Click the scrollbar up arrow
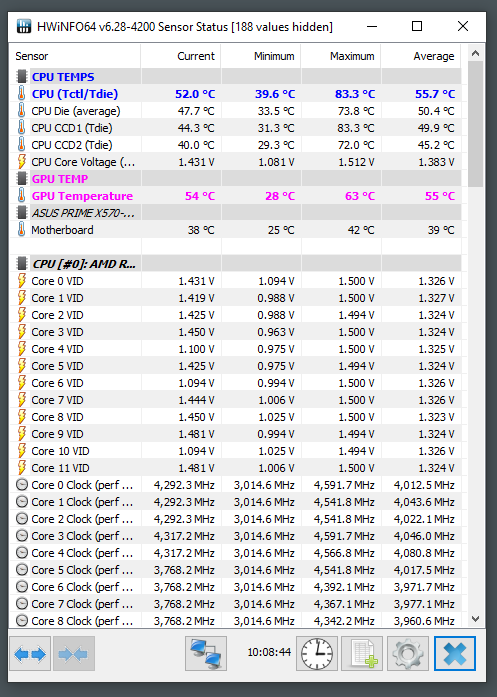Image resolution: width=497 pixels, height=697 pixels. [x=475, y=53]
